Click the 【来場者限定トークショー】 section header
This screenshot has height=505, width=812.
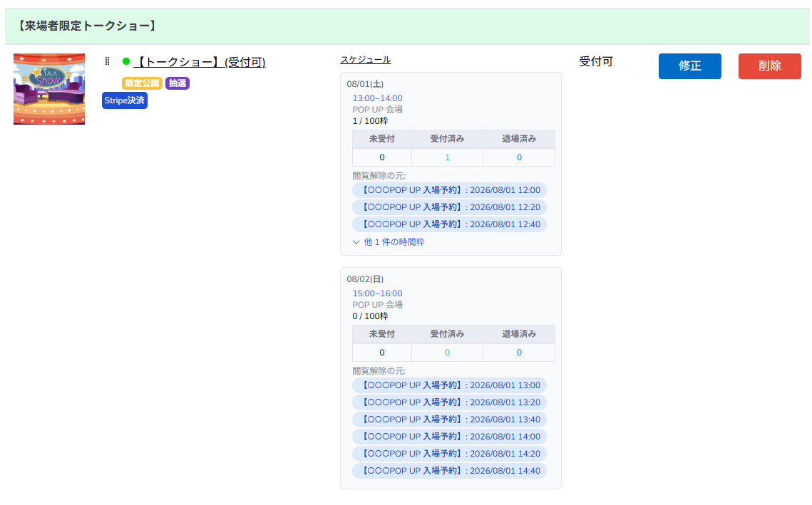coord(407,26)
